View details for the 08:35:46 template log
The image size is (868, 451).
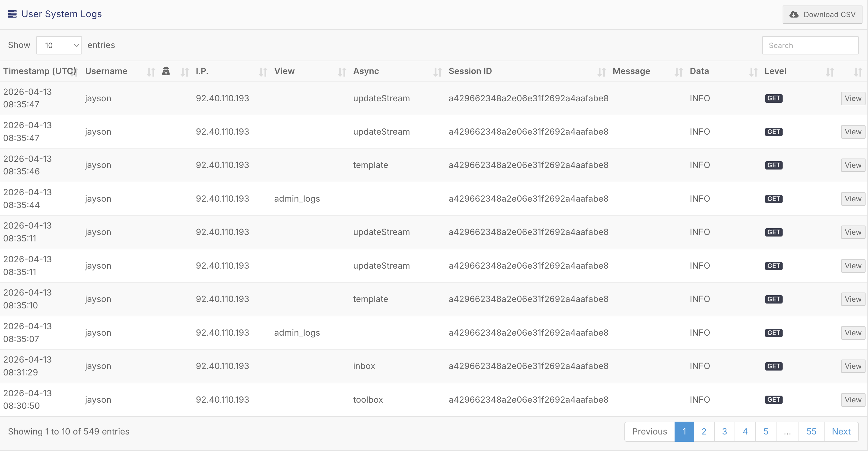tap(853, 165)
